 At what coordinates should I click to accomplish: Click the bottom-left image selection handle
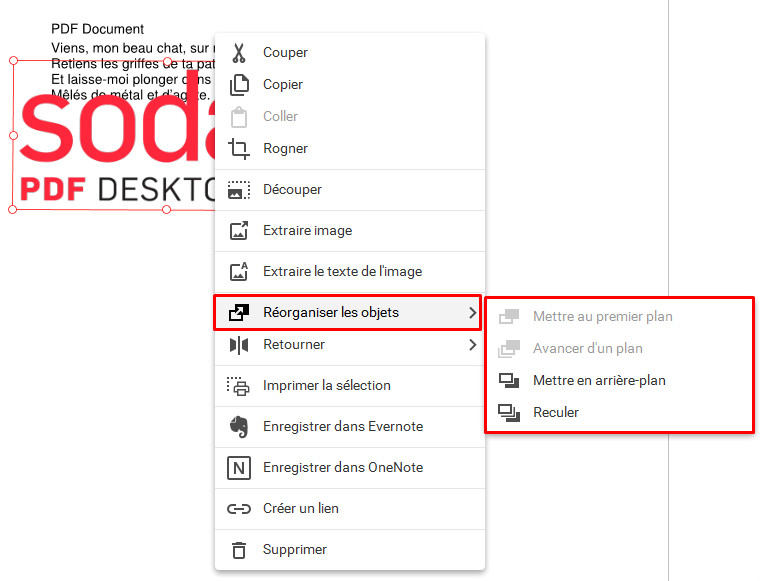coord(13,209)
